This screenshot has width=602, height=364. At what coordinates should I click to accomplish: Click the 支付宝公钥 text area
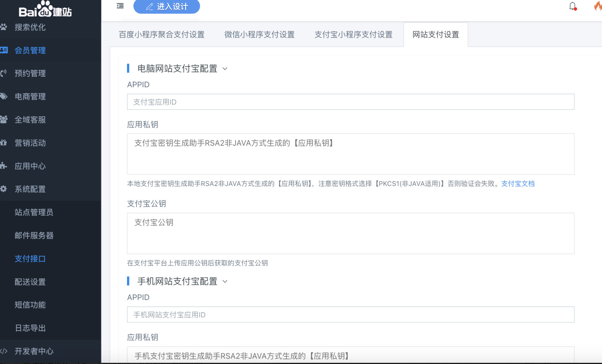(x=351, y=233)
